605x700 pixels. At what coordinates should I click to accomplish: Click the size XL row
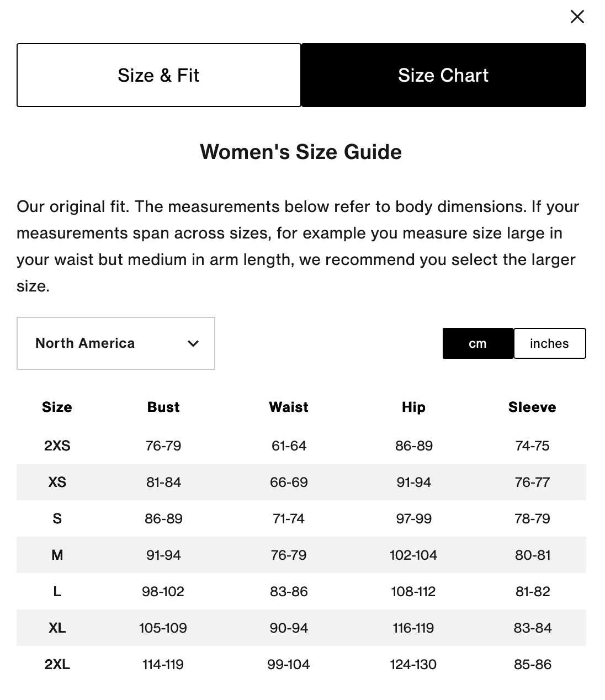tap(57, 628)
